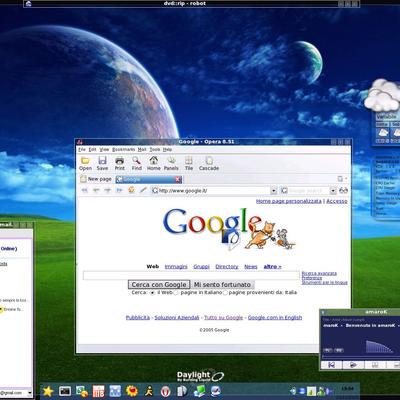Click the Open folder icon in Opera toolbar
This screenshot has height=400, width=400.
85,161
